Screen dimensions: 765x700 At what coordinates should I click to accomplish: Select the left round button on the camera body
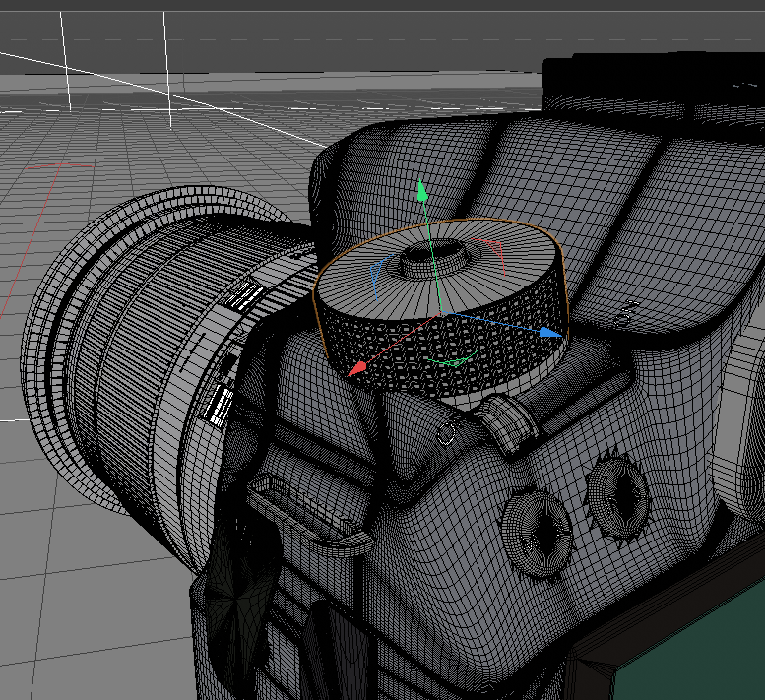537,533
